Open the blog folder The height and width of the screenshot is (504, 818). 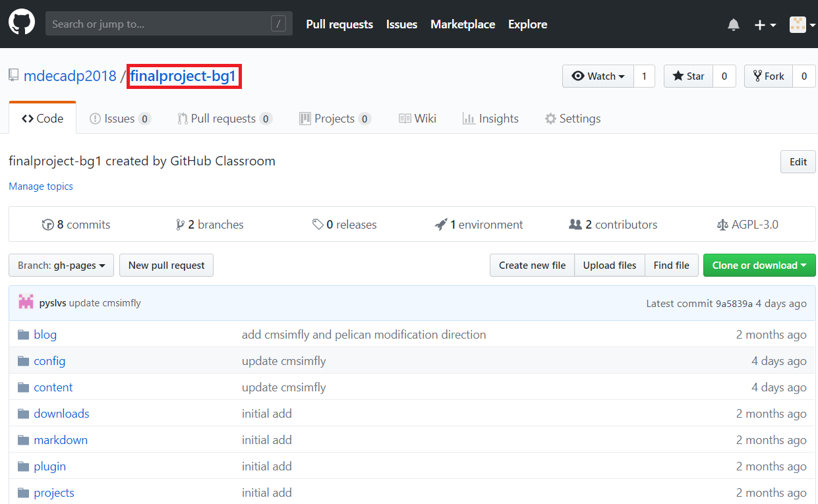pos(45,335)
